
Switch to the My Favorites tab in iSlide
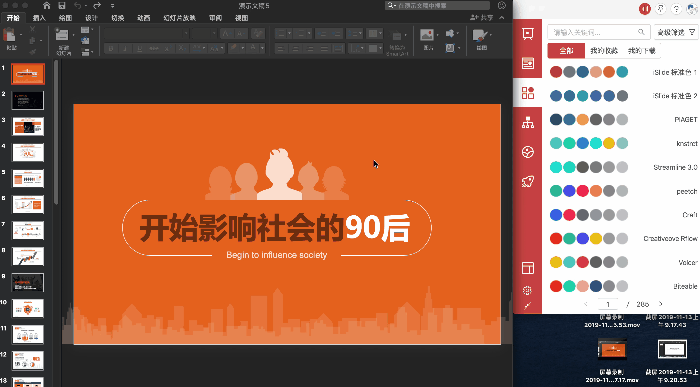click(x=604, y=51)
